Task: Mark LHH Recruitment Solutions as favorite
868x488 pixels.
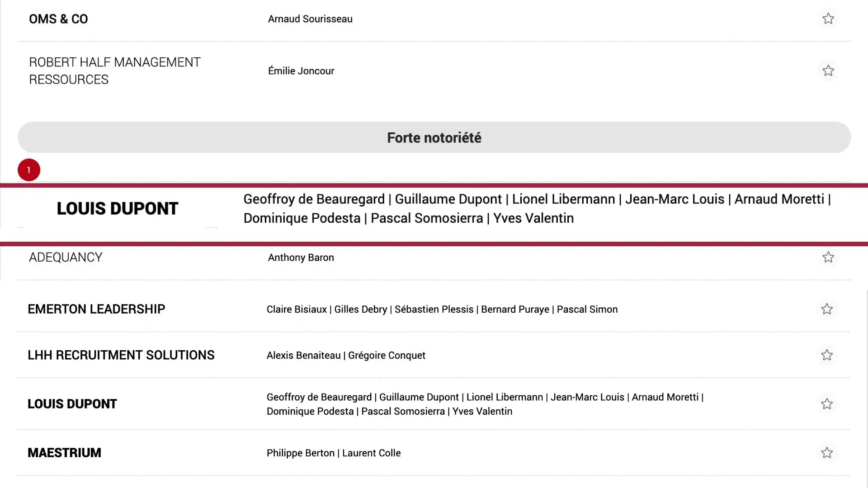Action: (x=826, y=355)
